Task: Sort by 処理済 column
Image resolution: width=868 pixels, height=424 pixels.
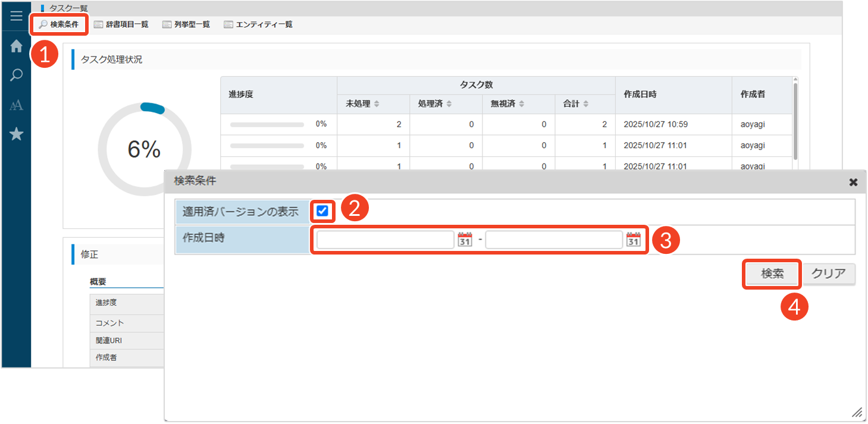Action: (435, 104)
